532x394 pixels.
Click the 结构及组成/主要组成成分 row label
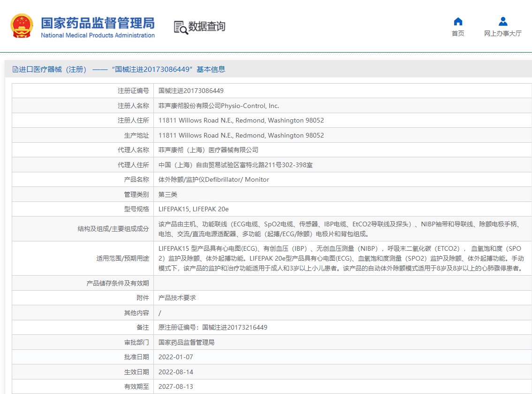[114, 229]
